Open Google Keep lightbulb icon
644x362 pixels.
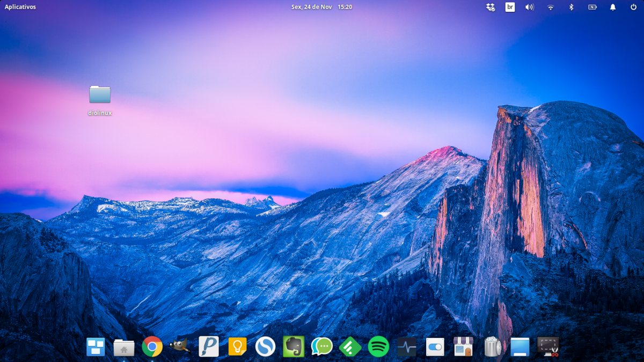click(237, 347)
